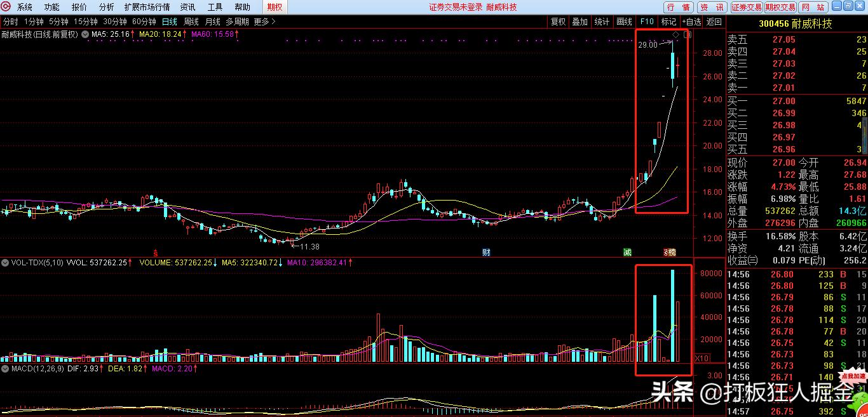The height and width of the screenshot is (417, 868).
Task: Open the 分析 menu
Action: coord(107,7)
